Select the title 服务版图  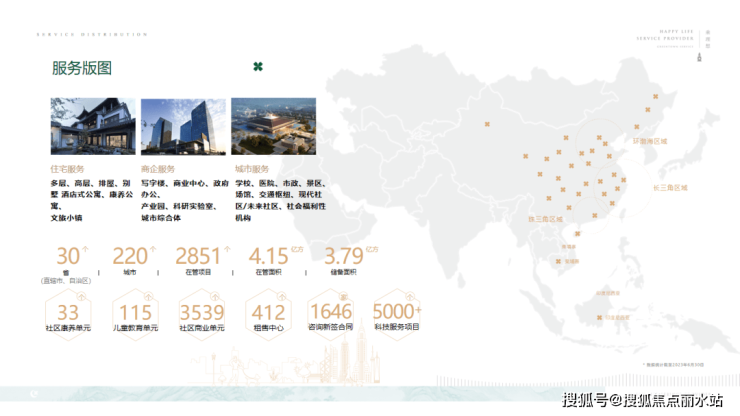pyautogui.click(x=82, y=68)
